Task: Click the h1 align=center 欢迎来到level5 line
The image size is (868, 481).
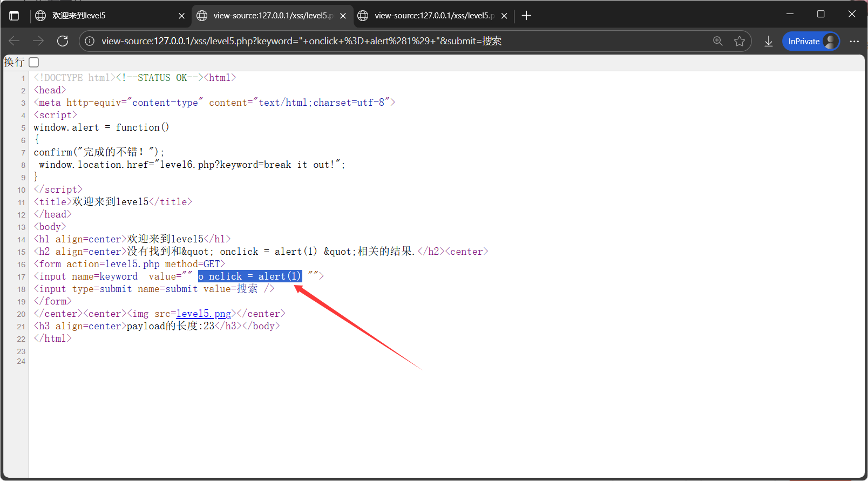Action: (132, 239)
